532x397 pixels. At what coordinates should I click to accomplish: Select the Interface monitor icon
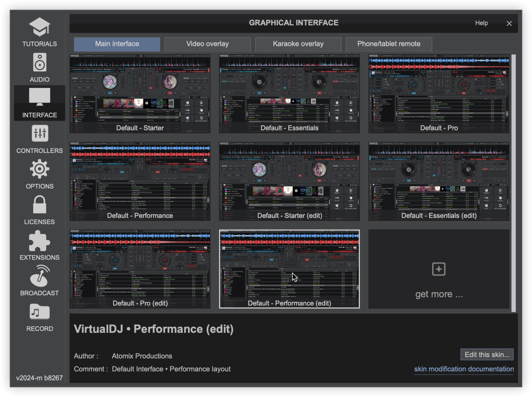[39, 97]
